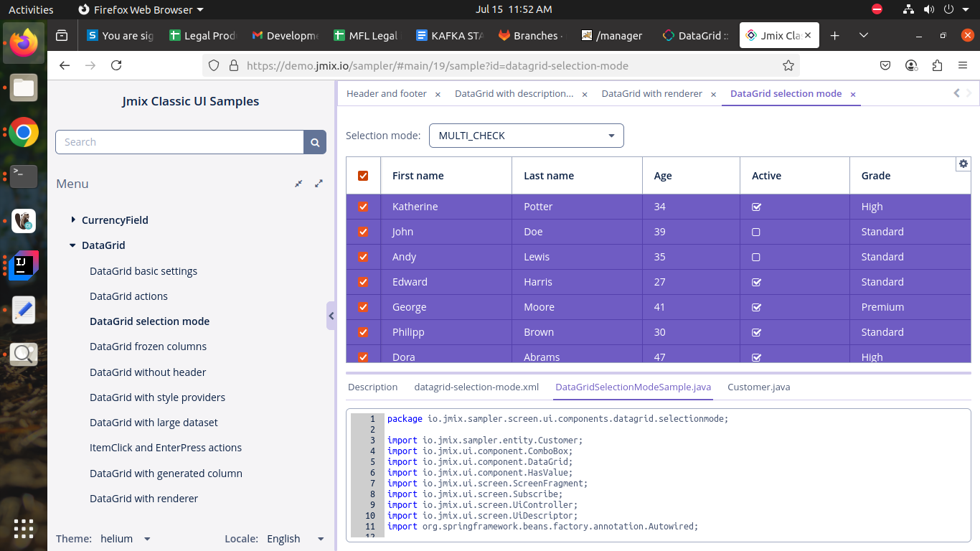Open system volume indicator
The width and height of the screenshot is (980, 551).
[x=929, y=9]
